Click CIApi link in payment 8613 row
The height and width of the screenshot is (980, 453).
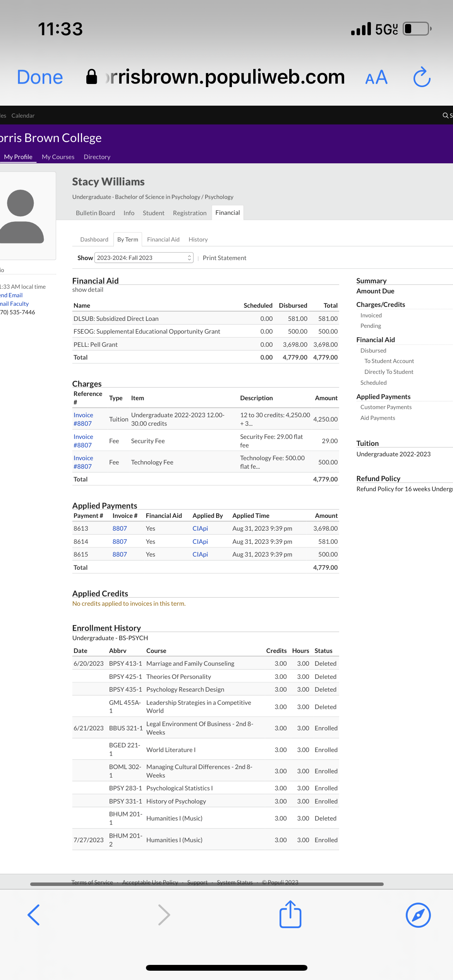click(x=200, y=528)
